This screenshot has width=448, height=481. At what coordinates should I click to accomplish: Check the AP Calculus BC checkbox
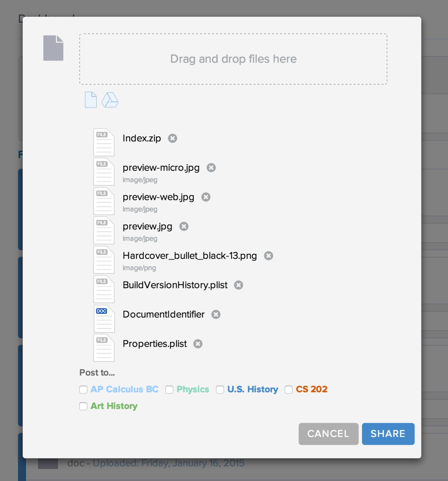tap(83, 390)
